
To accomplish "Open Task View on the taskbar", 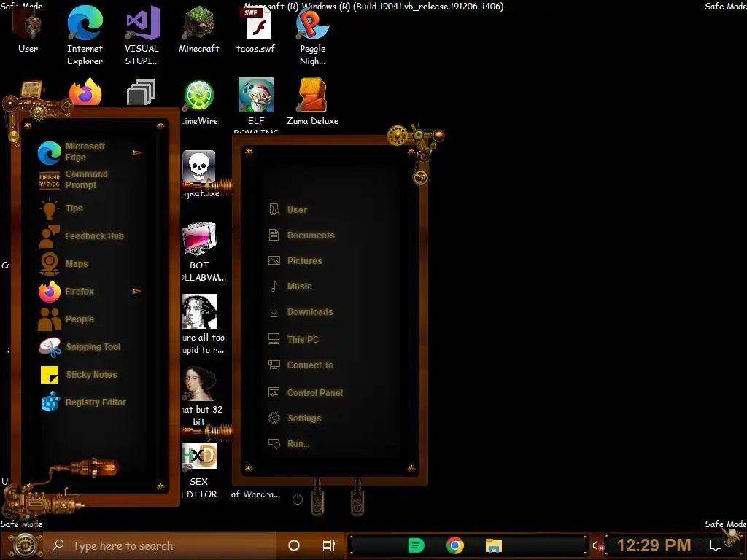I will pos(329,545).
